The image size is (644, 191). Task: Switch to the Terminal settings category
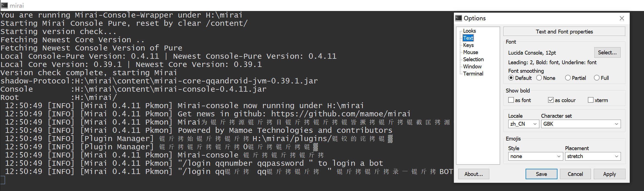[473, 74]
